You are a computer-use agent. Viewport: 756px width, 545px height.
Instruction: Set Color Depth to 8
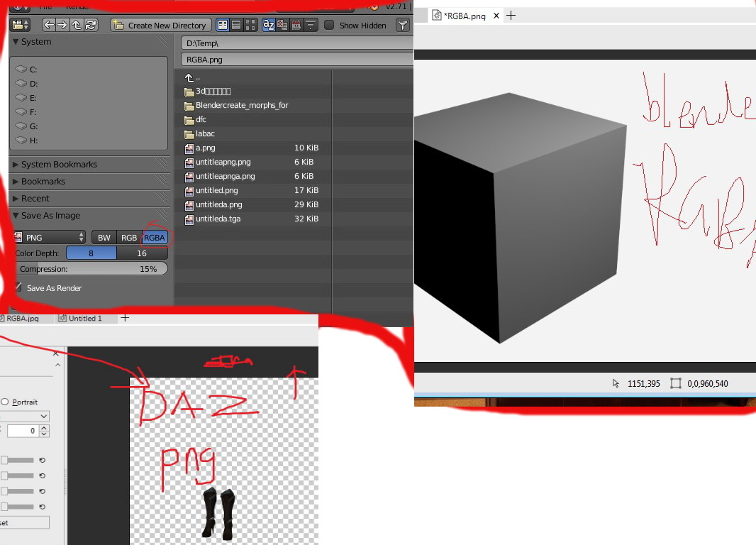pos(91,253)
